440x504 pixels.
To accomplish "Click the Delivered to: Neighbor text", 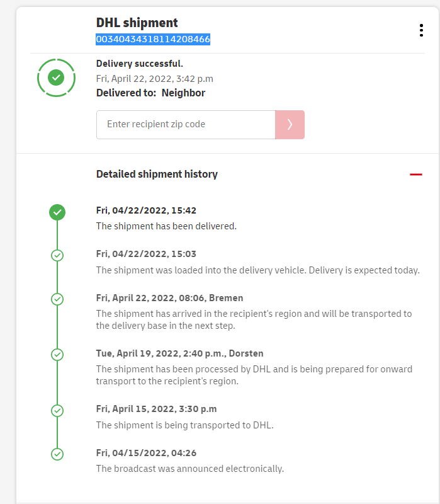I will click(150, 93).
